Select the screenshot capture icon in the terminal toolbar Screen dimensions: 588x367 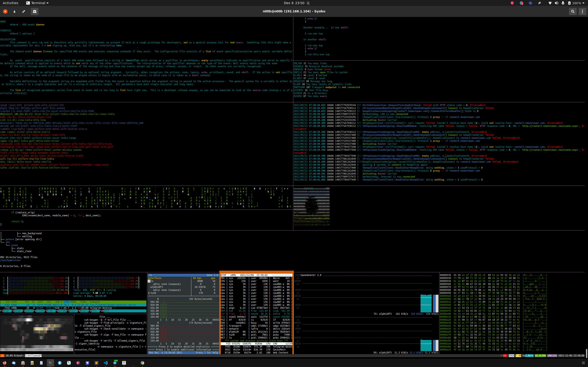pos(34,11)
